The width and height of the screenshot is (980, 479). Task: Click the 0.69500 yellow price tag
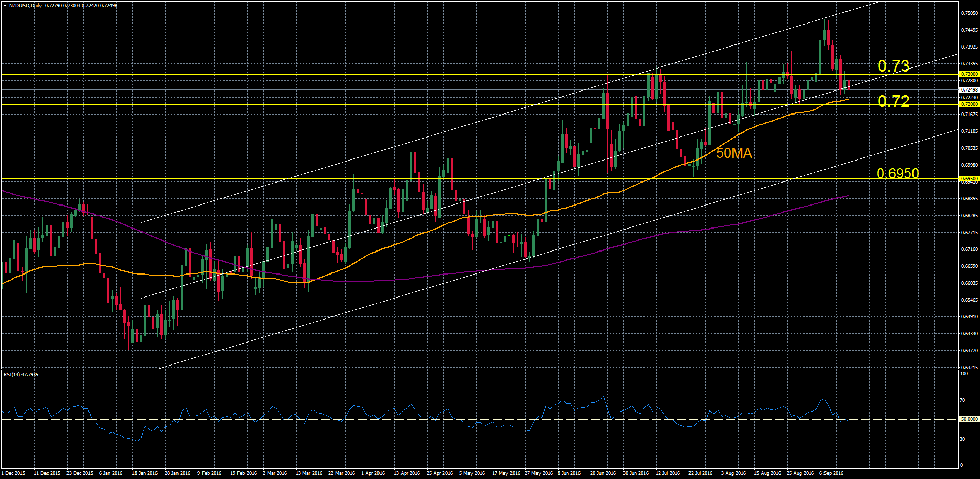click(x=969, y=179)
